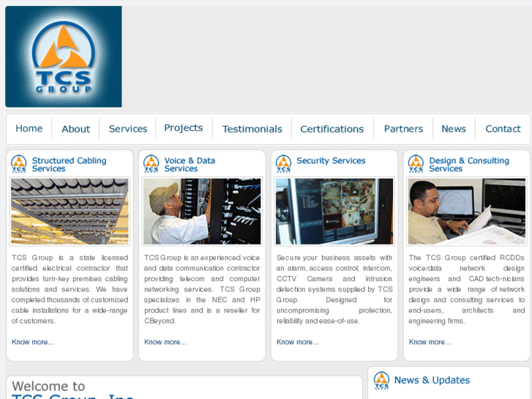Click the large TCS Group logo
This screenshot has width=532, height=399.
tap(64, 56)
